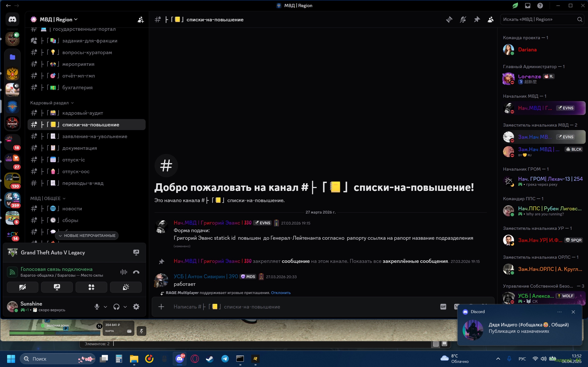Toggle member list visibility icon
This screenshot has width=588, height=367.
pyautogui.click(x=491, y=19)
